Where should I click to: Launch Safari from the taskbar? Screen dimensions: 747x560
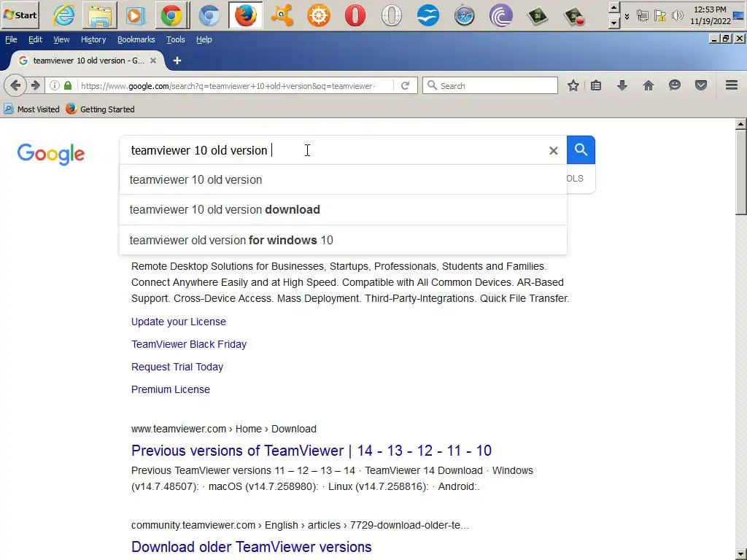click(464, 15)
